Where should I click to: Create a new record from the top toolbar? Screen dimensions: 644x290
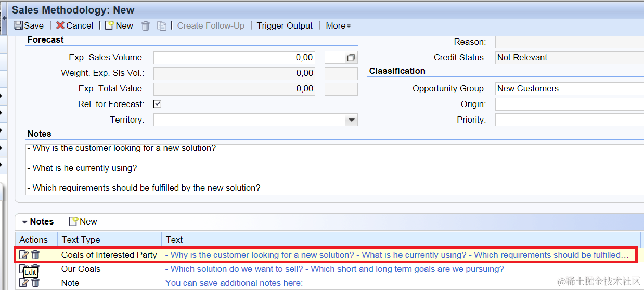[x=119, y=25]
